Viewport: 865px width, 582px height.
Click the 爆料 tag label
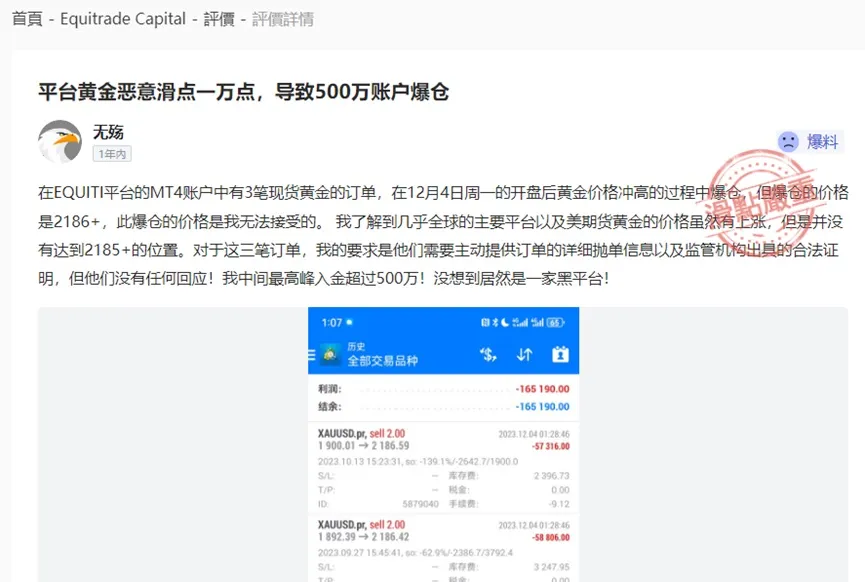pos(823,142)
